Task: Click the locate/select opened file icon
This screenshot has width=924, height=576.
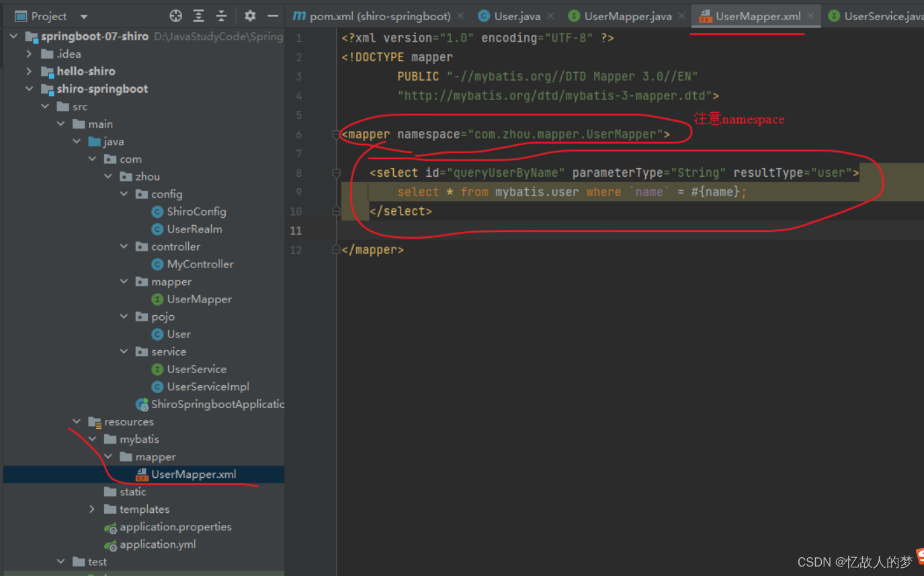Action: (176, 16)
